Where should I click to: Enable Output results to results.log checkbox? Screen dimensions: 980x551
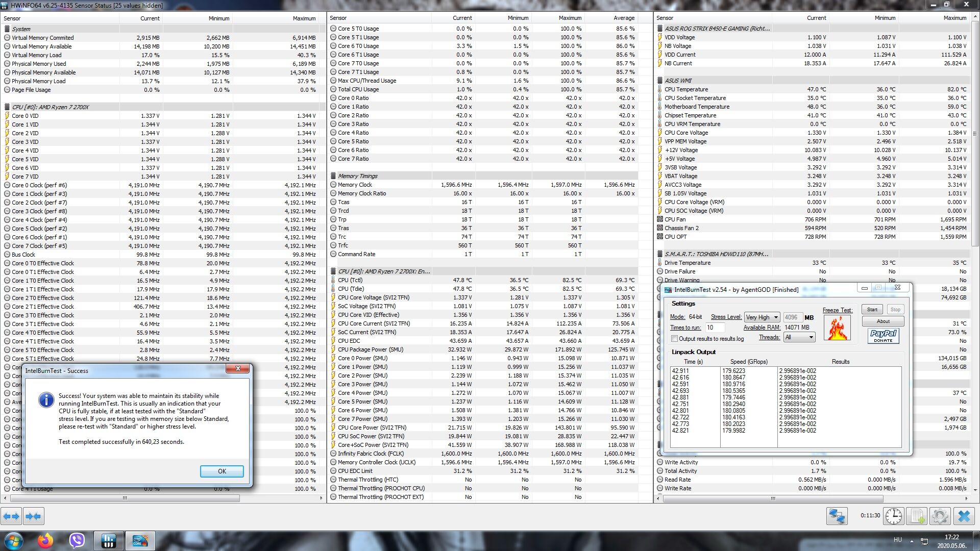point(674,339)
